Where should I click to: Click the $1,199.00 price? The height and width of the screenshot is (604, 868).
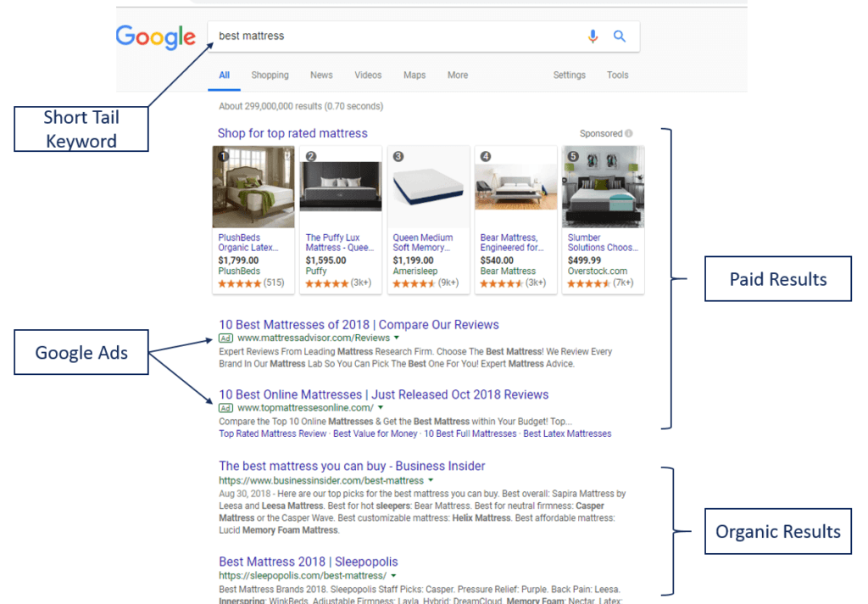pos(414,260)
